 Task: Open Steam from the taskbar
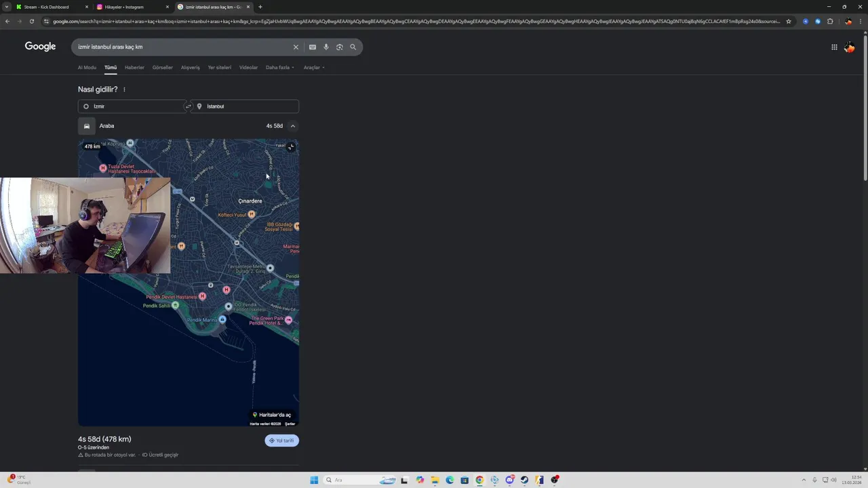pos(524,480)
